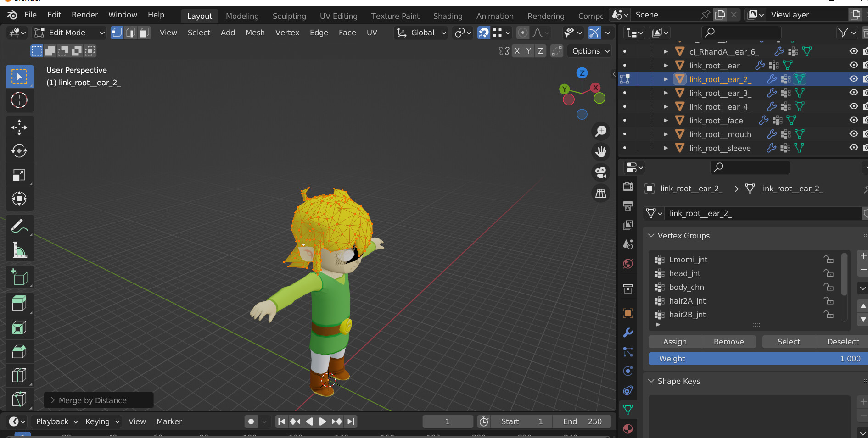Open the Edit Mode dropdown
Image resolution: width=868 pixels, height=438 pixels.
(x=69, y=33)
